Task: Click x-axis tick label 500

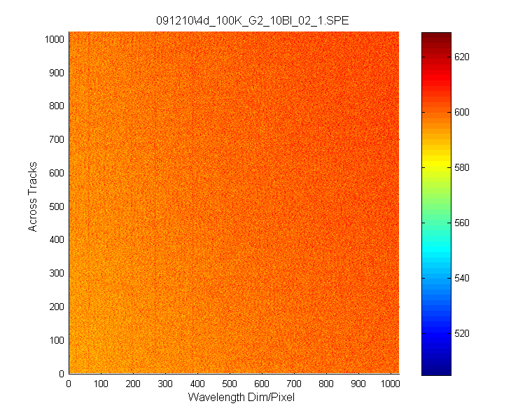Action: pos(230,384)
